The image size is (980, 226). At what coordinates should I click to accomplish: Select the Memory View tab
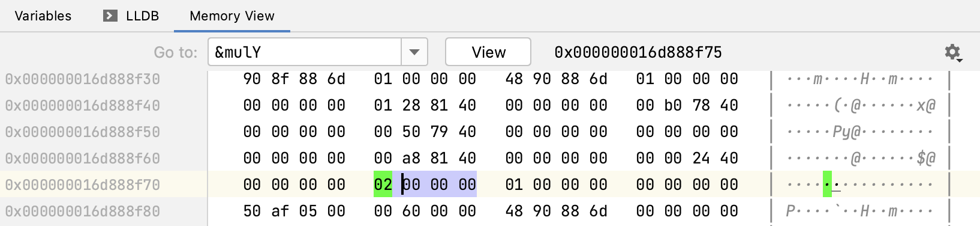[x=232, y=16]
